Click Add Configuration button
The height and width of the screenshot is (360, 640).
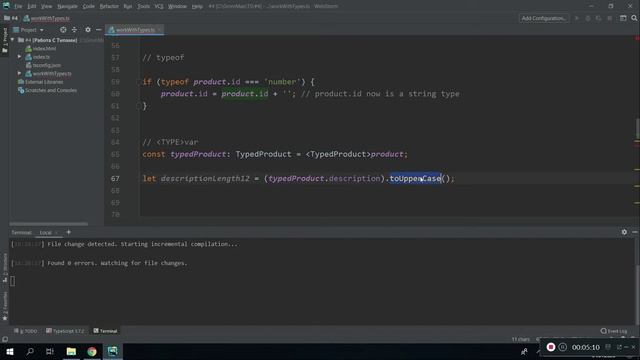[544, 18]
